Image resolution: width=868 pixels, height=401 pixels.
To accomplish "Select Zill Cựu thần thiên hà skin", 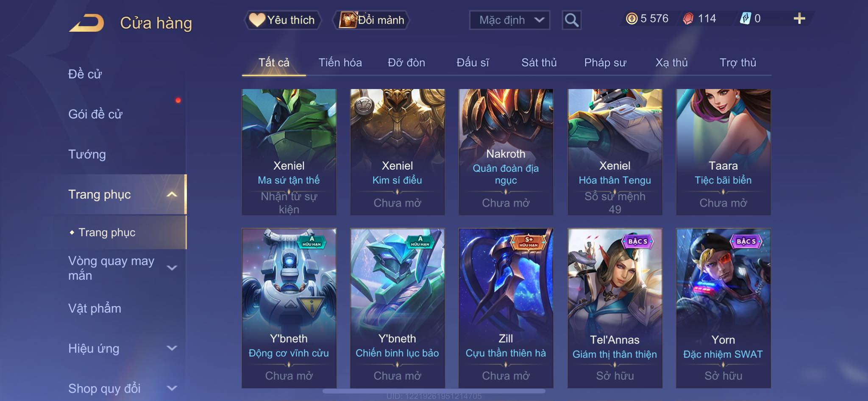I will coord(506,308).
